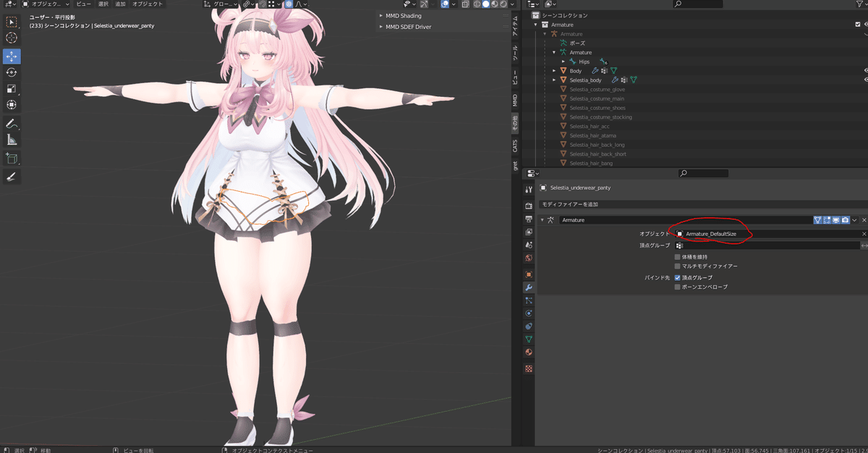
Task: Switch to the MMD sidebar tab
Action: (x=515, y=100)
